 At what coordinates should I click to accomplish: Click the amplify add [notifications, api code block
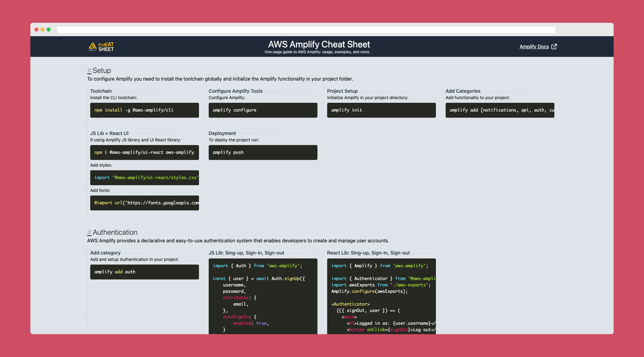[x=500, y=110]
